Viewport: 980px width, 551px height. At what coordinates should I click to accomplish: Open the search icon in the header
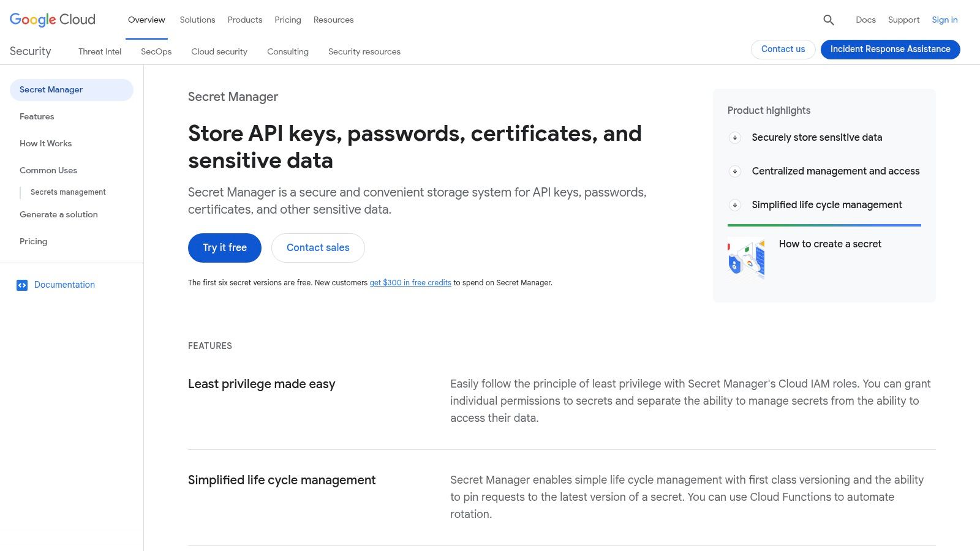point(828,20)
